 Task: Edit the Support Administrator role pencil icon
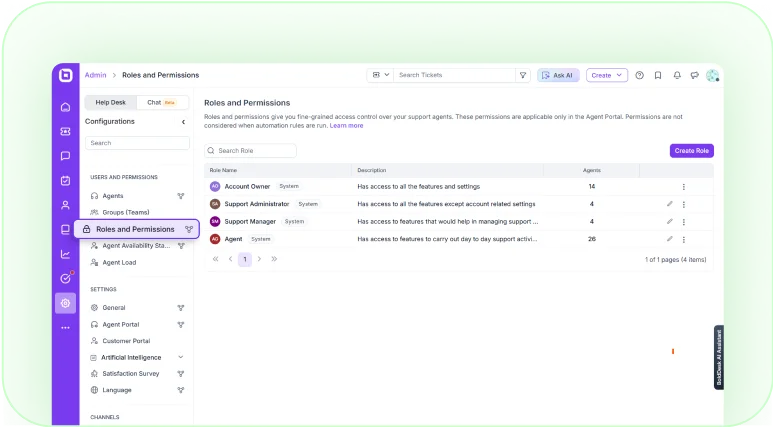tap(669, 204)
